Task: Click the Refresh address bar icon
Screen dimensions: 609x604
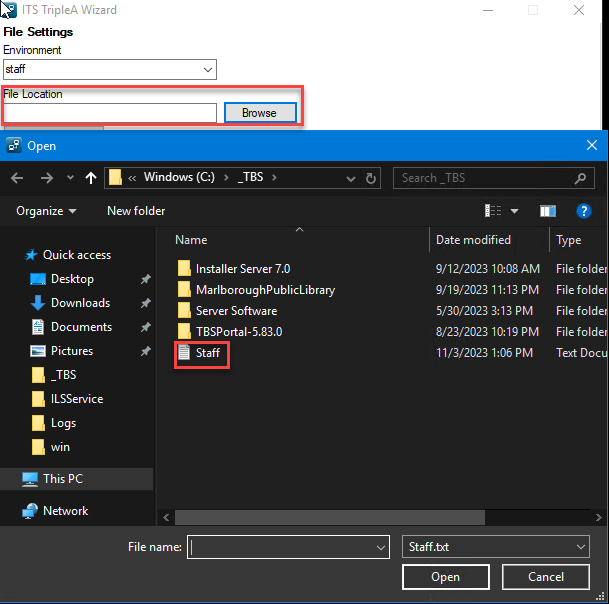Action: pyautogui.click(x=372, y=178)
